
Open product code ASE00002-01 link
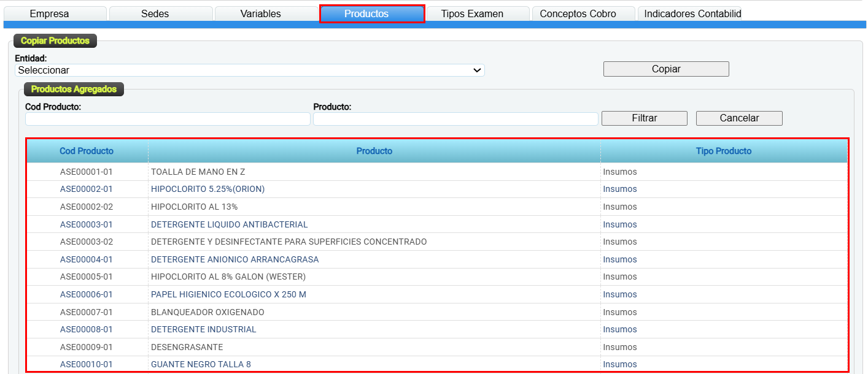[87, 189]
